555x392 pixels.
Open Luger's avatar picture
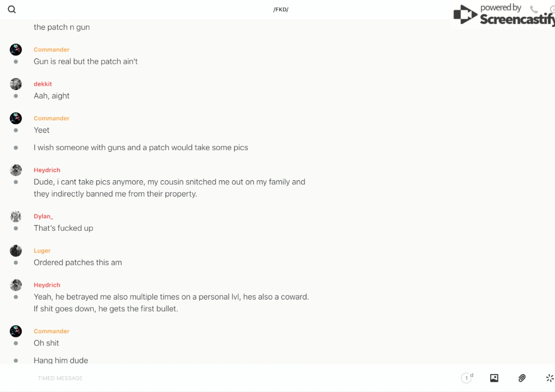point(16,251)
